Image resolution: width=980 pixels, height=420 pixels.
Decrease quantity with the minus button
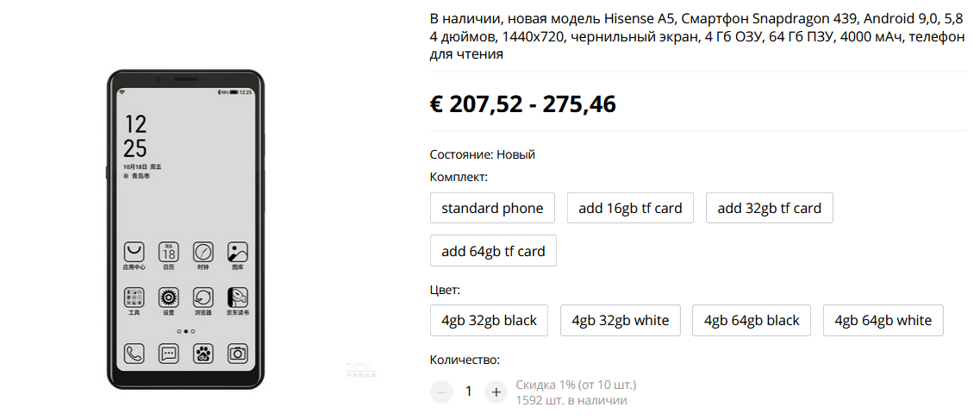pos(441,392)
